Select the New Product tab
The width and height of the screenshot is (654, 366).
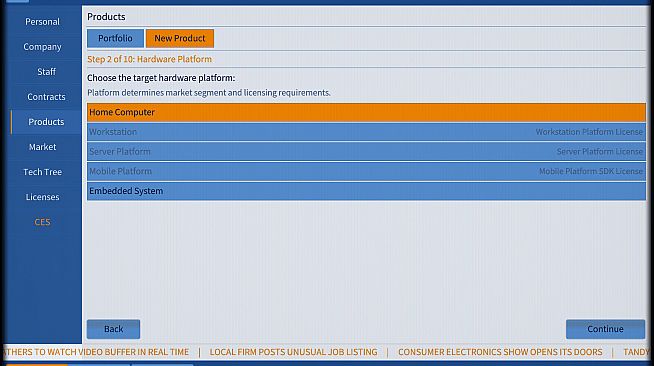click(180, 38)
